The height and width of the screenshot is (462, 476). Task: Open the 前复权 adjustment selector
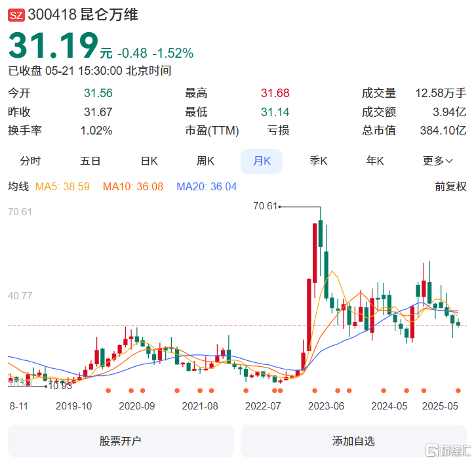pyautogui.click(x=450, y=186)
